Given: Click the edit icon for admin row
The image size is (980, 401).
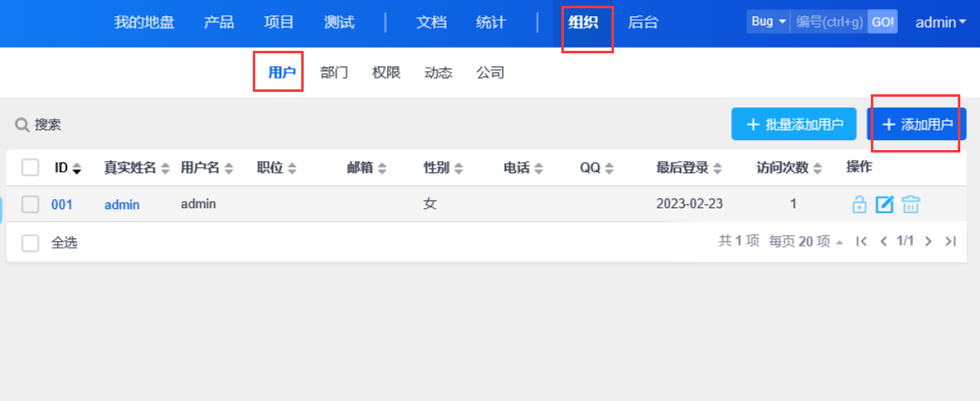Looking at the screenshot, I should (884, 204).
